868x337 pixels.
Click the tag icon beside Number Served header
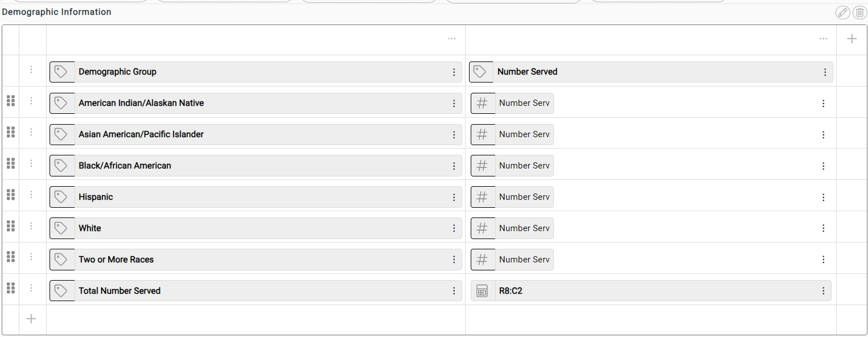point(480,72)
